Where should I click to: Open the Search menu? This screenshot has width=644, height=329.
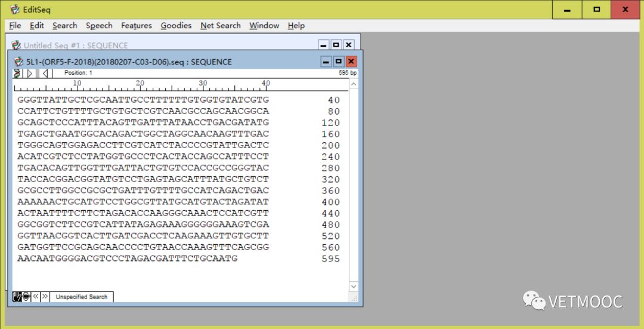click(64, 26)
